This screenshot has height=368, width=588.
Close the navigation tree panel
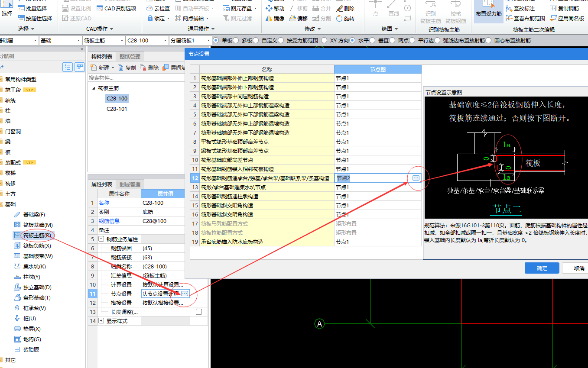pos(82,49)
